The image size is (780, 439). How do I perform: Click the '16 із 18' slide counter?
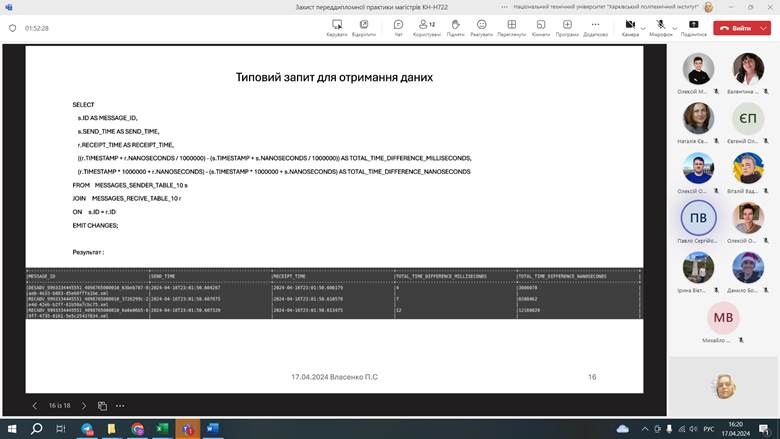pos(59,406)
